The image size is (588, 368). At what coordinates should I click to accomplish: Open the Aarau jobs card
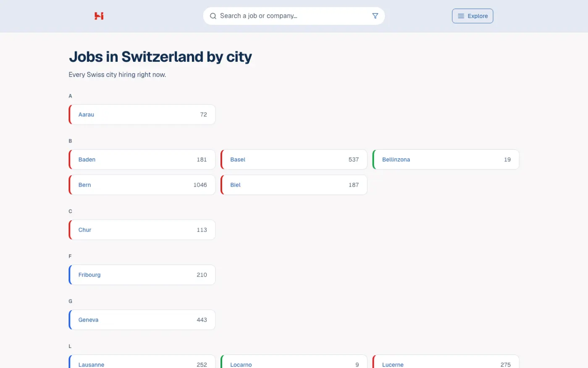tap(142, 114)
